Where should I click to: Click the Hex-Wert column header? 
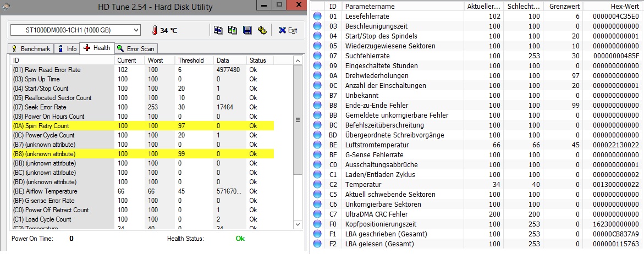click(613, 7)
